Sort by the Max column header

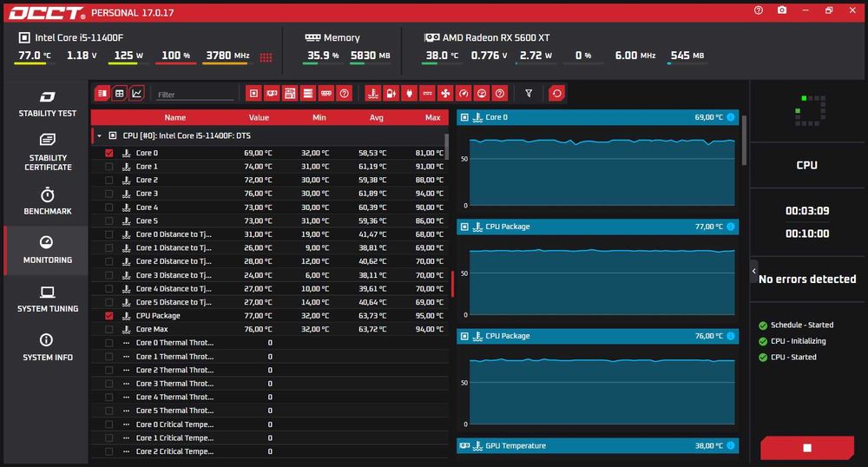433,117
